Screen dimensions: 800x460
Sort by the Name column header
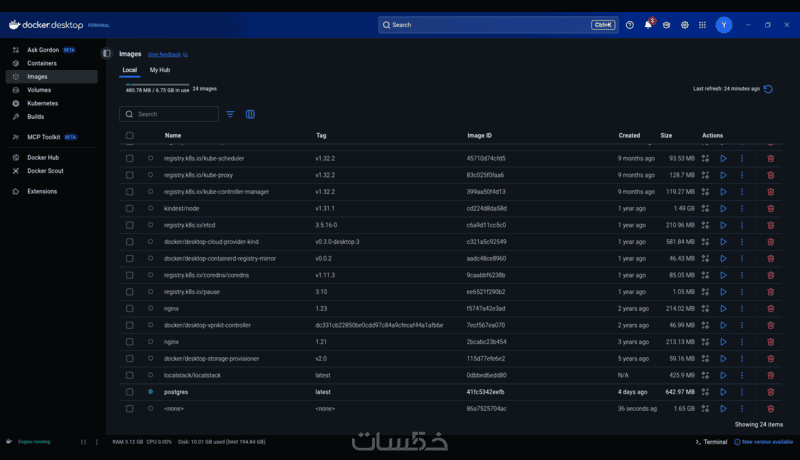pyautogui.click(x=173, y=136)
